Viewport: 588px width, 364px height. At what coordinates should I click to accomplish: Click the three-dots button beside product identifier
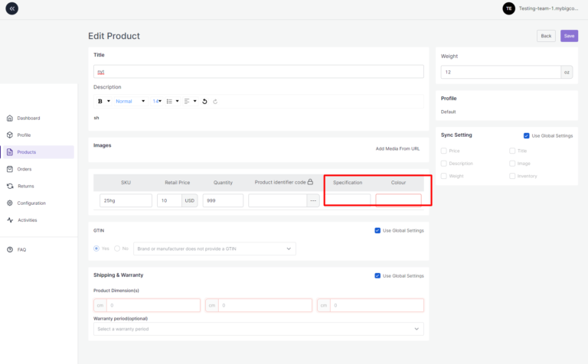[313, 200]
